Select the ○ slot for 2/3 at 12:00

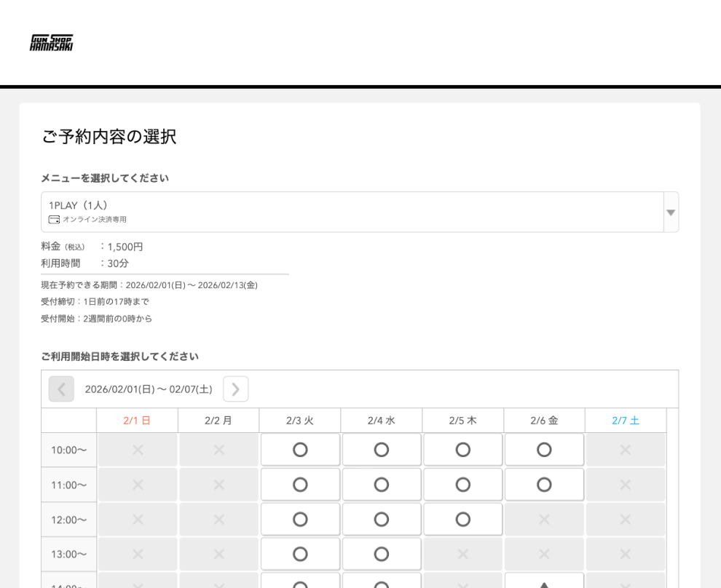300,519
